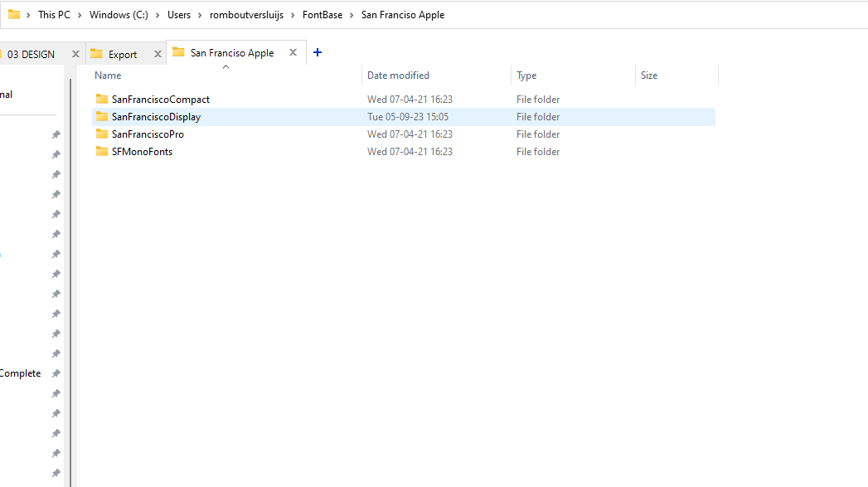Close the Export tab
This screenshot has width=868, height=487.
click(x=158, y=54)
